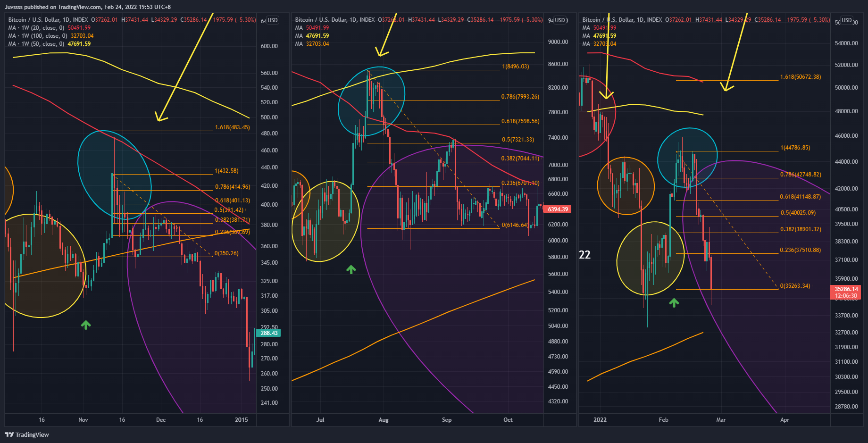Click 54000.00 on right chart price scale
Image resolution: width=868 pixels, height=443 pixels.
[846, 43]
